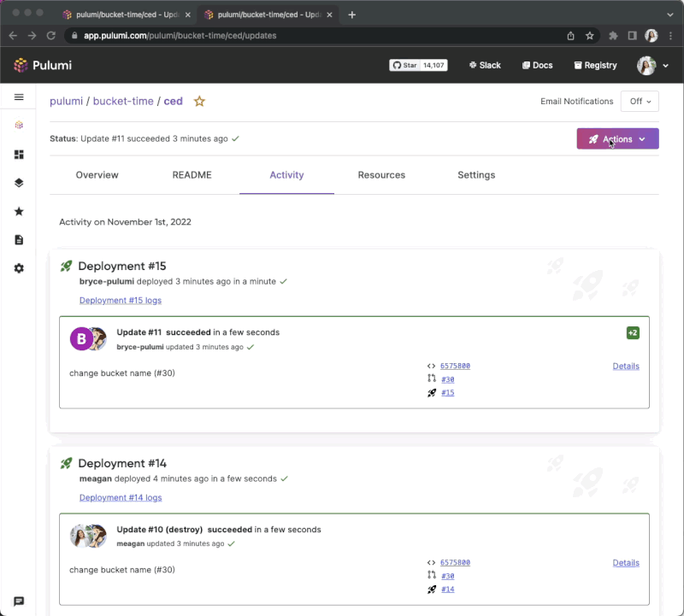Reload the page in browser
The width and height of the screenshot is (684, 616).
tap(51, 36)
